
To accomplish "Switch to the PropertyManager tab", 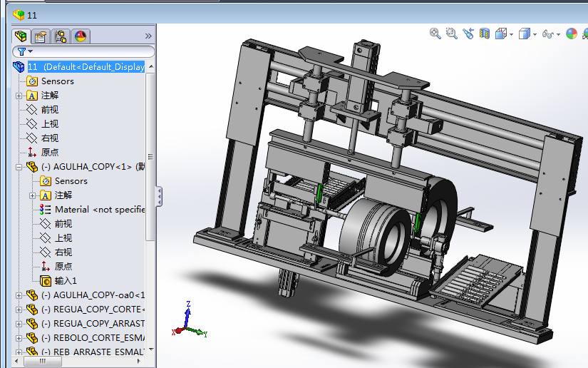I will (41, 36).
